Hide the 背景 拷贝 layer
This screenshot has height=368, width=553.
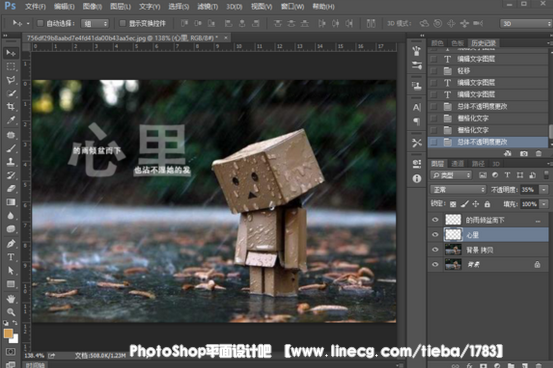pos(435,250)
